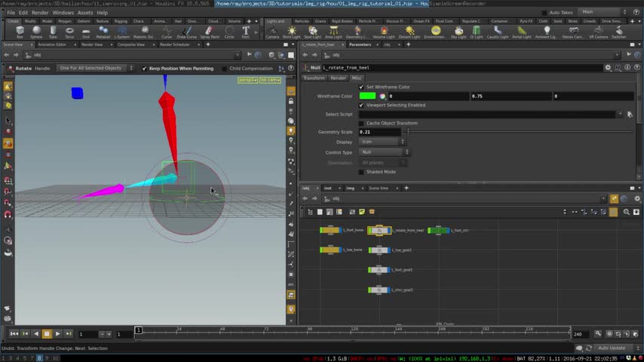Click the green wireframe color swatch
The image size is (644, 362).
point(367,97)
